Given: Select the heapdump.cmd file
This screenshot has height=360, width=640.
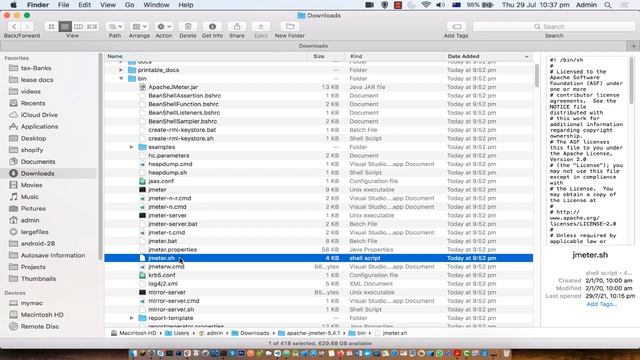Looking at the screenshot, I should [170, 164].
